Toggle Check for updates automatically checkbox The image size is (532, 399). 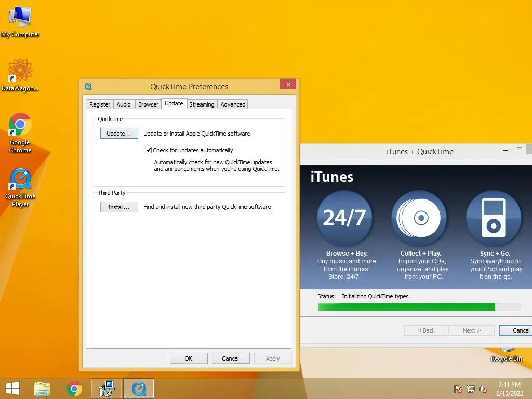pos(148,150)
